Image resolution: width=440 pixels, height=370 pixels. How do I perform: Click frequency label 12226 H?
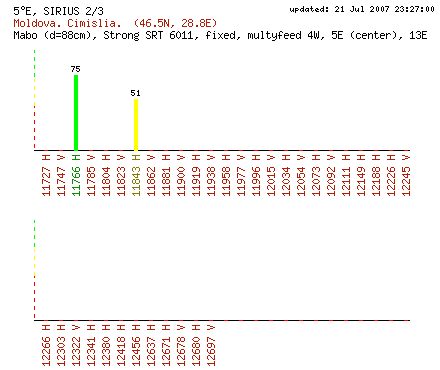(x=391, y=175)
